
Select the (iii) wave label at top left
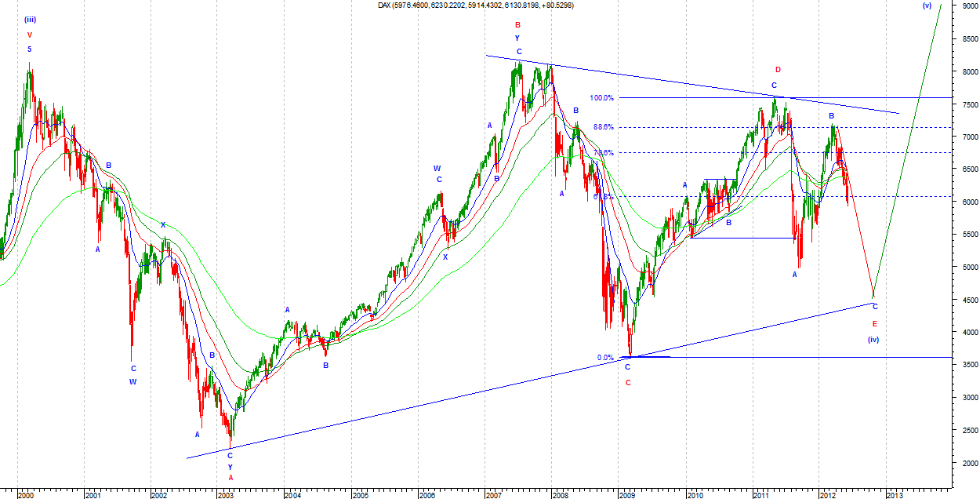click(x=30, y=20)
